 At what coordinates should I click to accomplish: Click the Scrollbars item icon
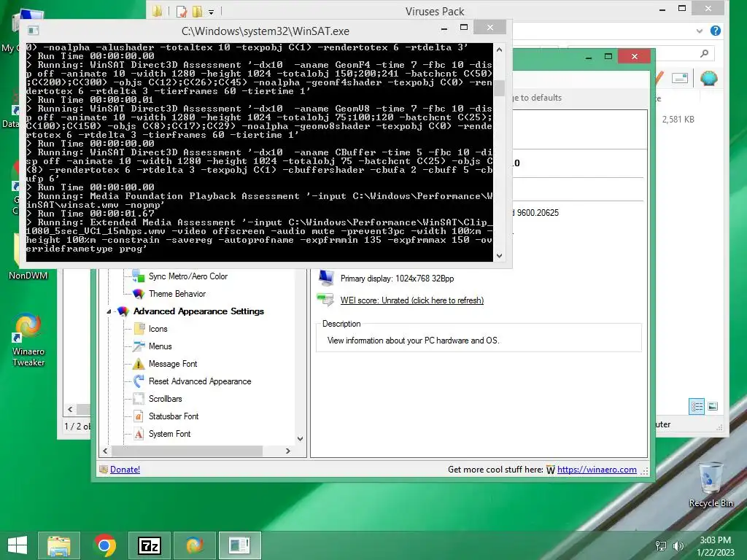point(139,399)
